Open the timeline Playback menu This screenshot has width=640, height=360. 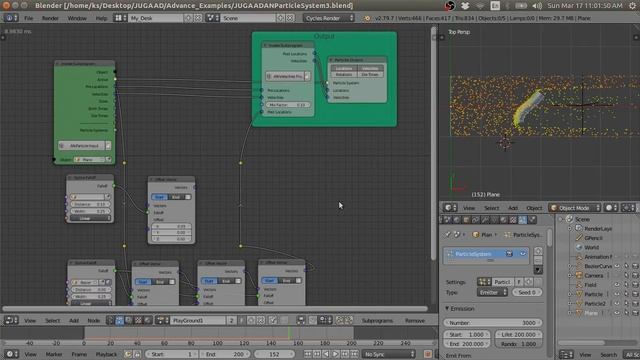106,354
